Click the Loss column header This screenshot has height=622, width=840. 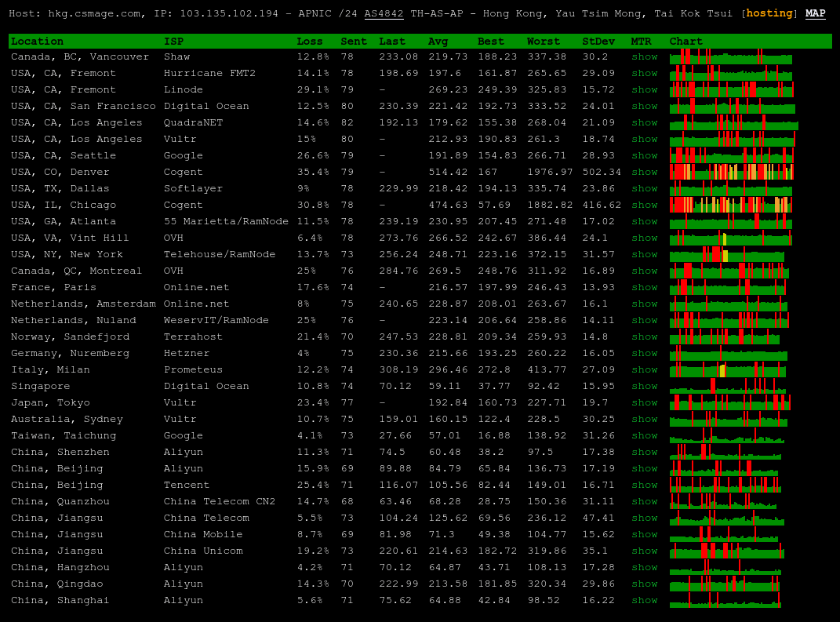click(x=309, y=41)
